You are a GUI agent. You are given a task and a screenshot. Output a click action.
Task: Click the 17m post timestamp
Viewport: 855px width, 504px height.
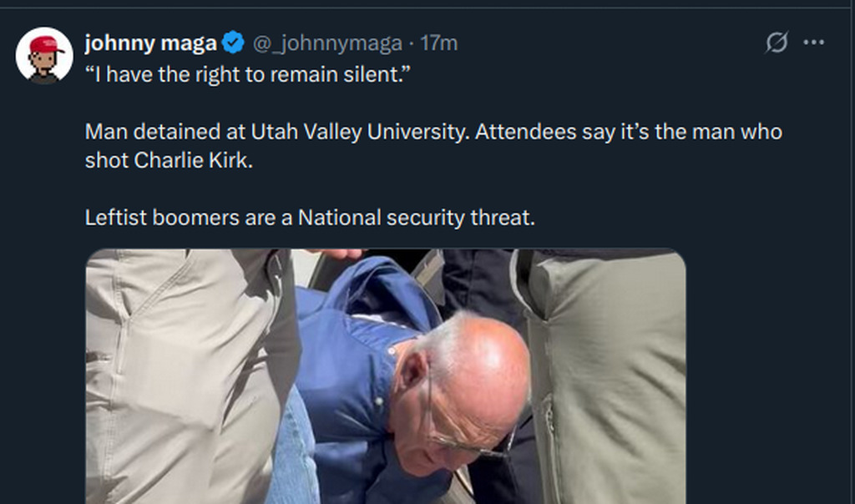click(438, 43)
